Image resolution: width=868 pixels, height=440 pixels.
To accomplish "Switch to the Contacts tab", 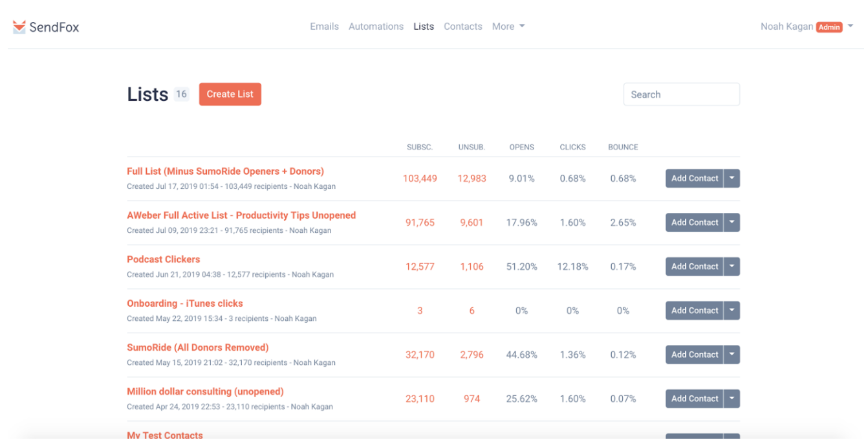I will (x=462, y=27).
